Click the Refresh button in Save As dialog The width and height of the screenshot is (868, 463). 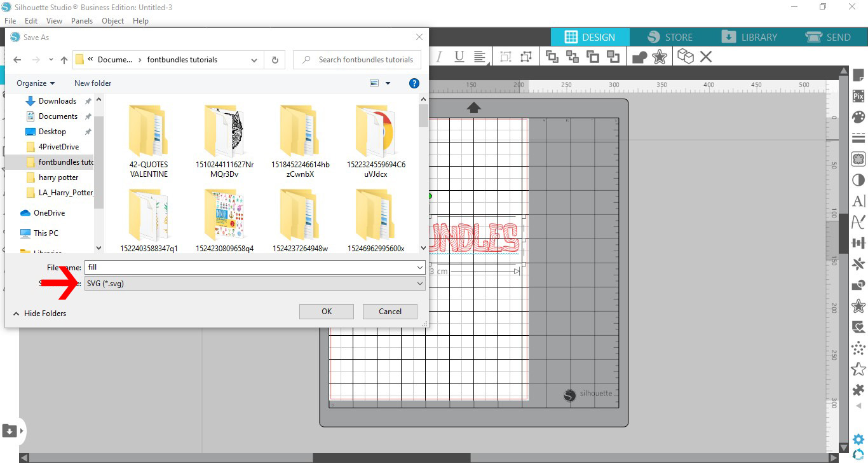275,60
